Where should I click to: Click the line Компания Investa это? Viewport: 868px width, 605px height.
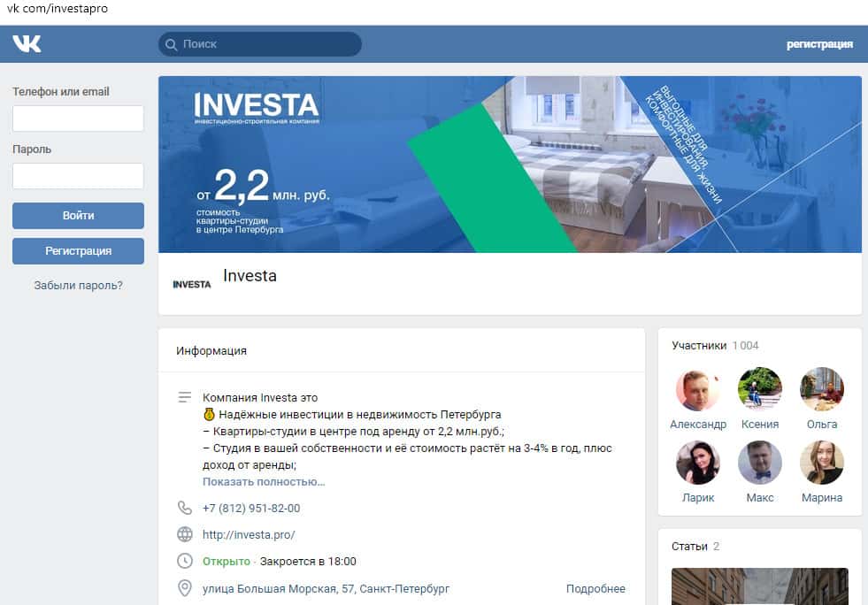pos(260,397)
